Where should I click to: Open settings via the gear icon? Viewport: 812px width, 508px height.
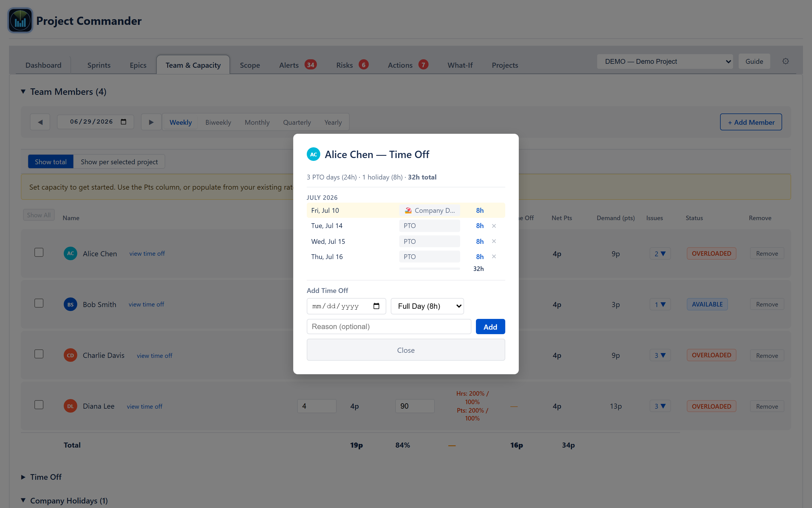pyautogui.click(x=785, y=61)
